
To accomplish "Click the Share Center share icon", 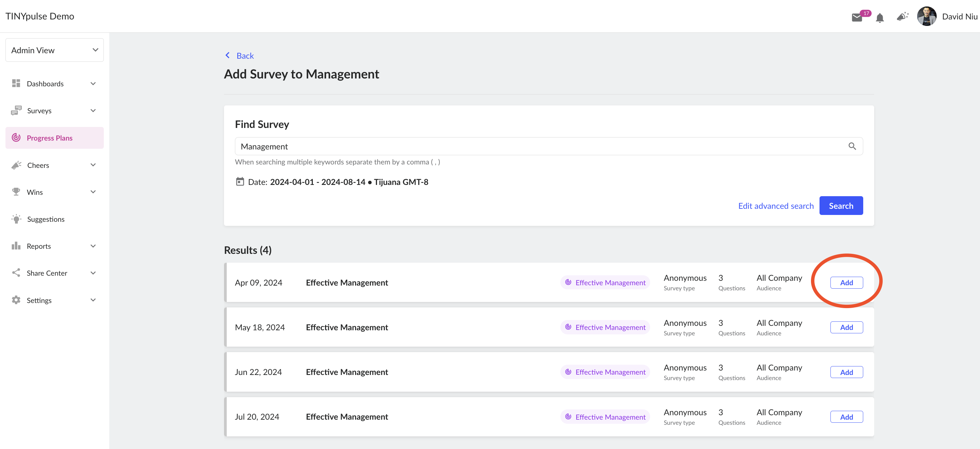I will tap(16, 273).
